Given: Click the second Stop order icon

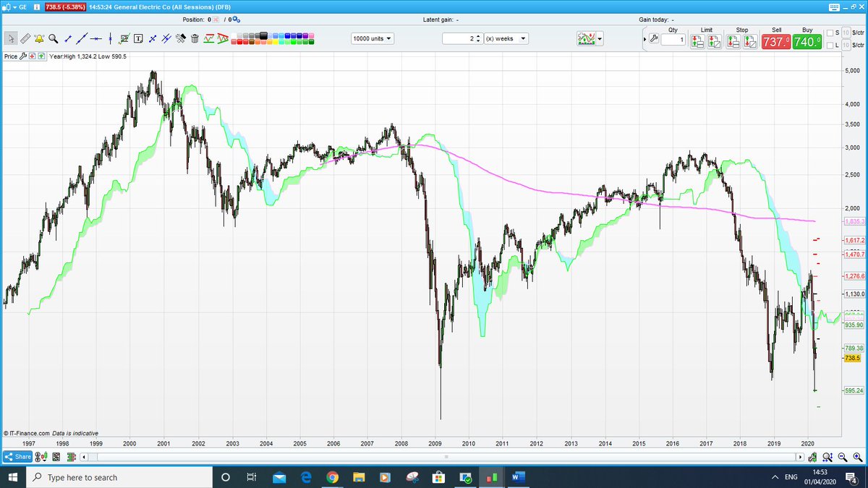Looking at the screenshot, I should (x=750, y=41).
